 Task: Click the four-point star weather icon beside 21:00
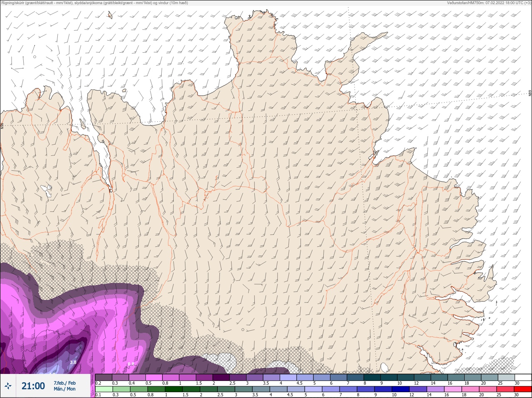tap(8, 386)
